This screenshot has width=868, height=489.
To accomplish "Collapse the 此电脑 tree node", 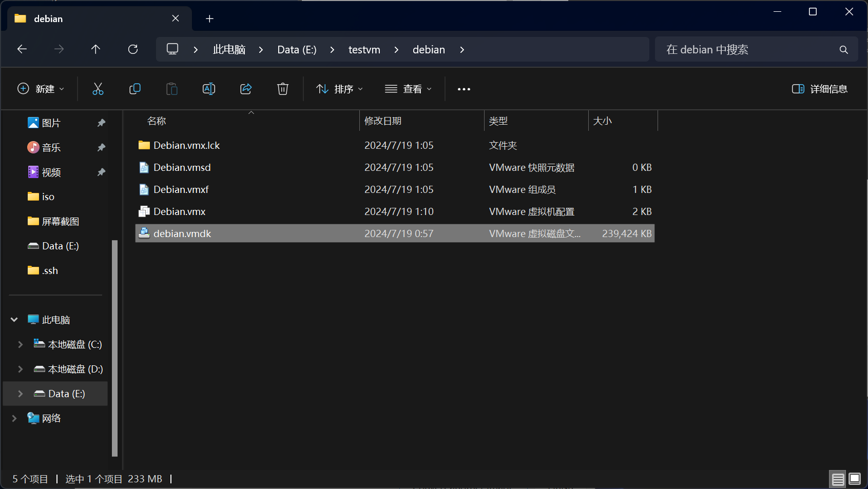I will tap(14, 320).
